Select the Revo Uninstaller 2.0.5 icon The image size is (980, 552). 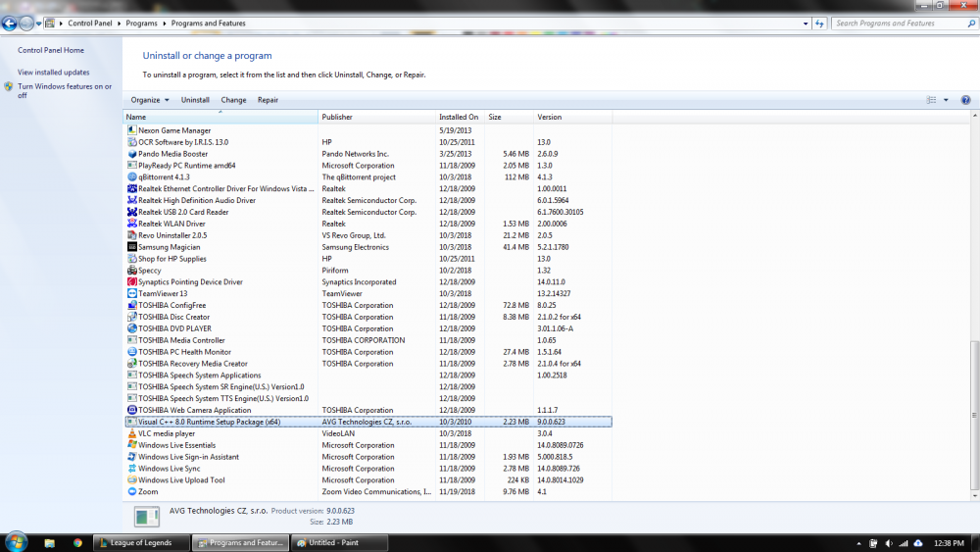131,235
